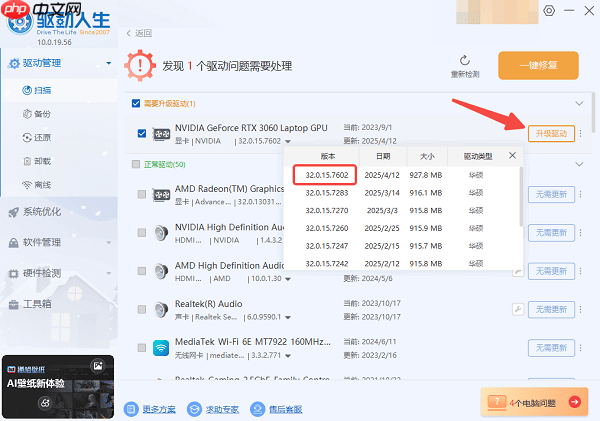Viewport: 600px width, 421px height.
Task: Check AMD High Definition Audio checkbox
Action: tap(142, 271)
